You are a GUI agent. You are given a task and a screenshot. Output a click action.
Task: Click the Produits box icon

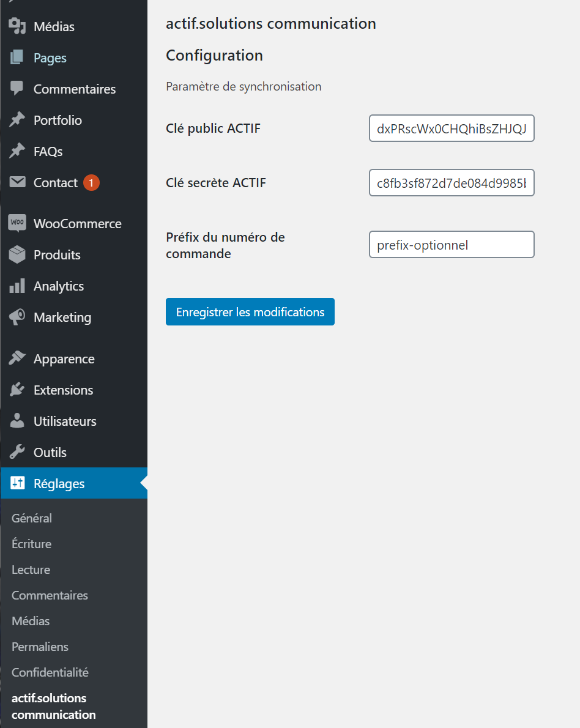17,254
